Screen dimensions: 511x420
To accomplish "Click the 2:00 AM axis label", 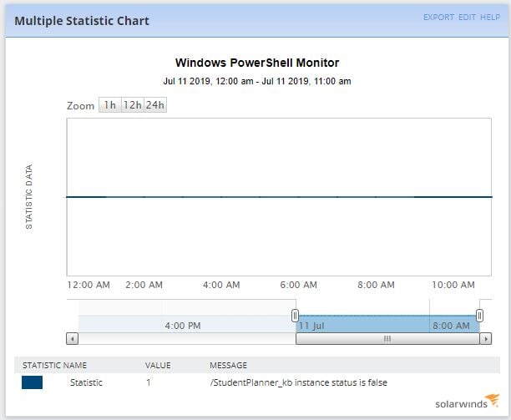I will pyautogui.click(x=144, y=285).
